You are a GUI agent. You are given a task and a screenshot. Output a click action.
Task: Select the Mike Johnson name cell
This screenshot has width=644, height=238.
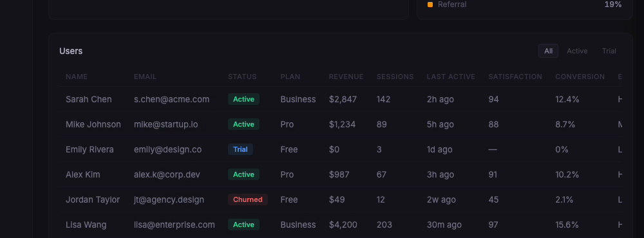(93, 124)
